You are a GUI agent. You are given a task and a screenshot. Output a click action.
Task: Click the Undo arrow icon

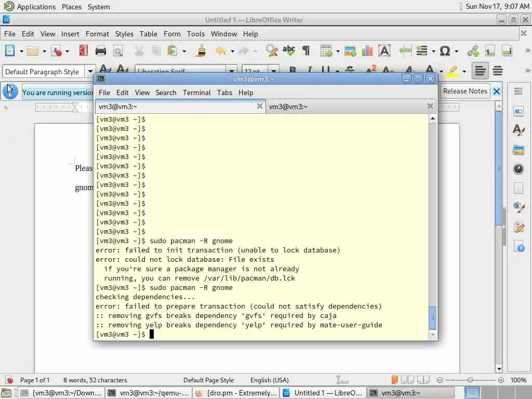tap(221, 51)
